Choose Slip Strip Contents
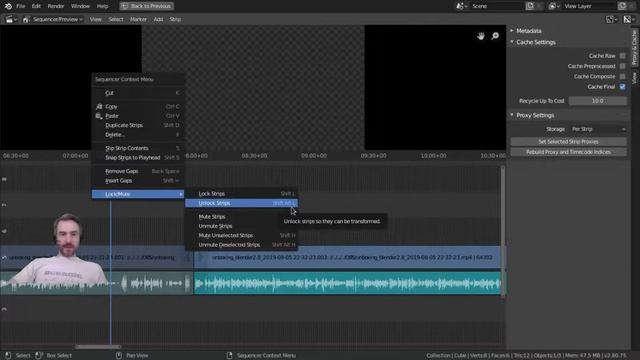The width and height of the screenshot is (640, 360). pyautogui.click(x=138, y=148)
